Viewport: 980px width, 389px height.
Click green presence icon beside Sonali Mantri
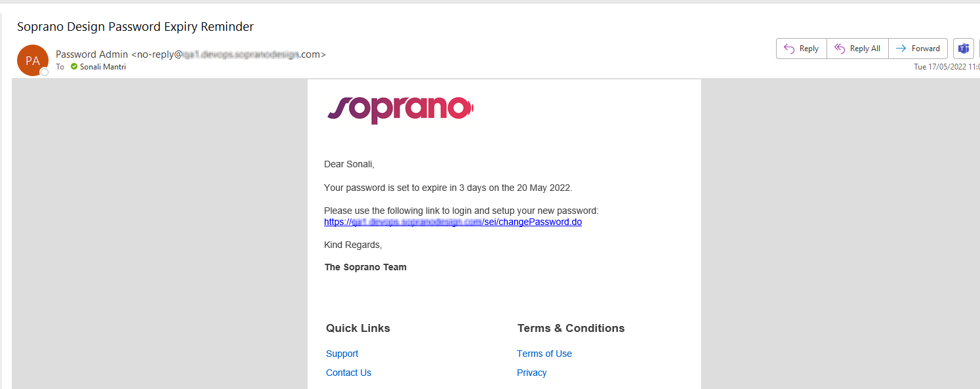click(x=74, y=67)
